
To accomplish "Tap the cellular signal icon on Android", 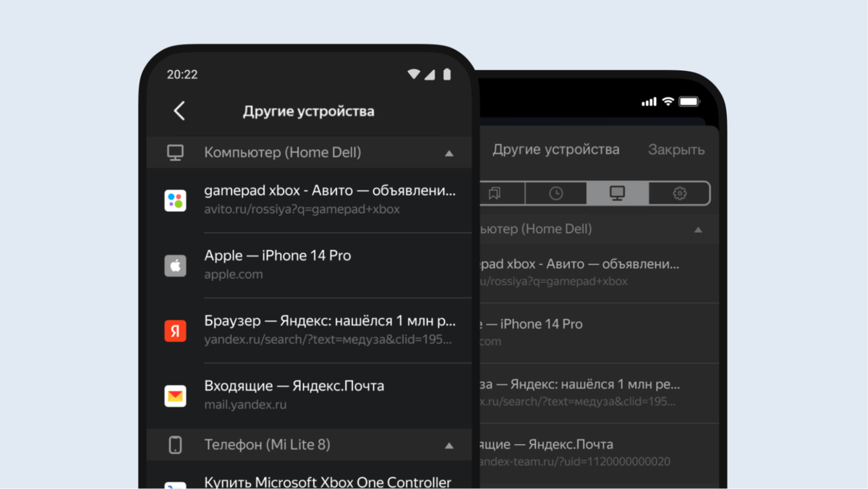I will pos(430,74).
